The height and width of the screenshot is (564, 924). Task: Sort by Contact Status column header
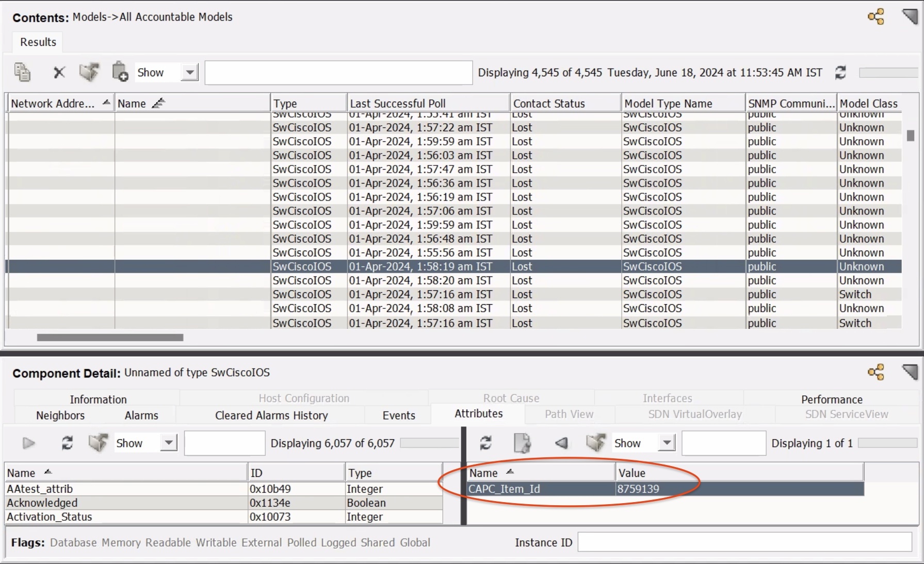[549, 104]
